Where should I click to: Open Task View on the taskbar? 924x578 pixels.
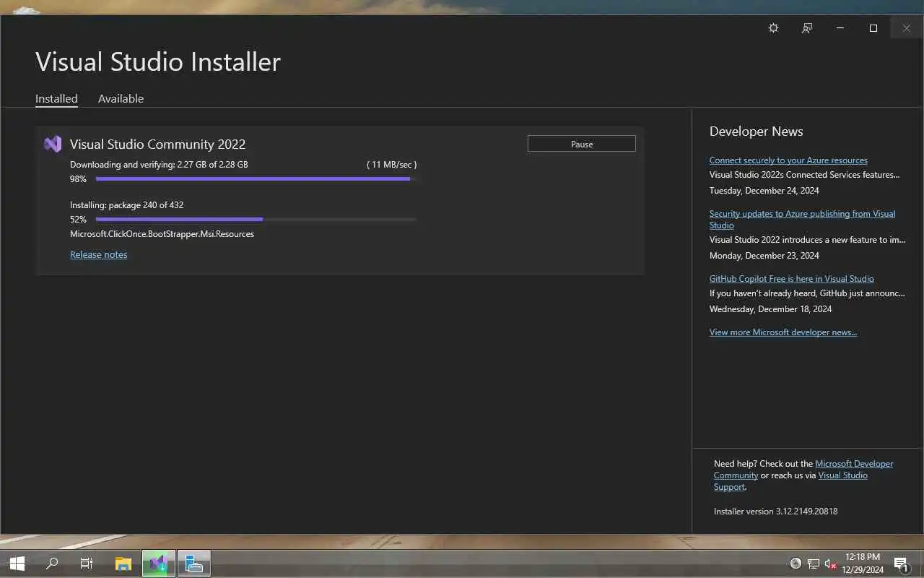pyautogui.click(x=87, y=564)
